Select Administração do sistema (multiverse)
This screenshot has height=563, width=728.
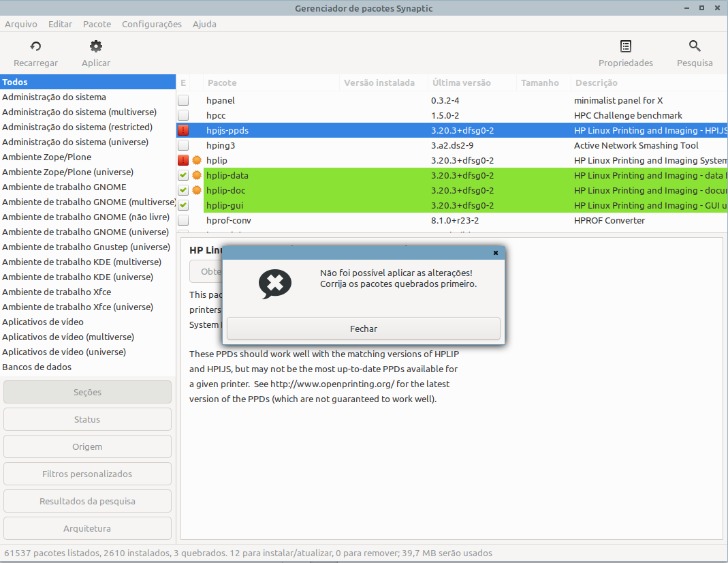(88, 112)
